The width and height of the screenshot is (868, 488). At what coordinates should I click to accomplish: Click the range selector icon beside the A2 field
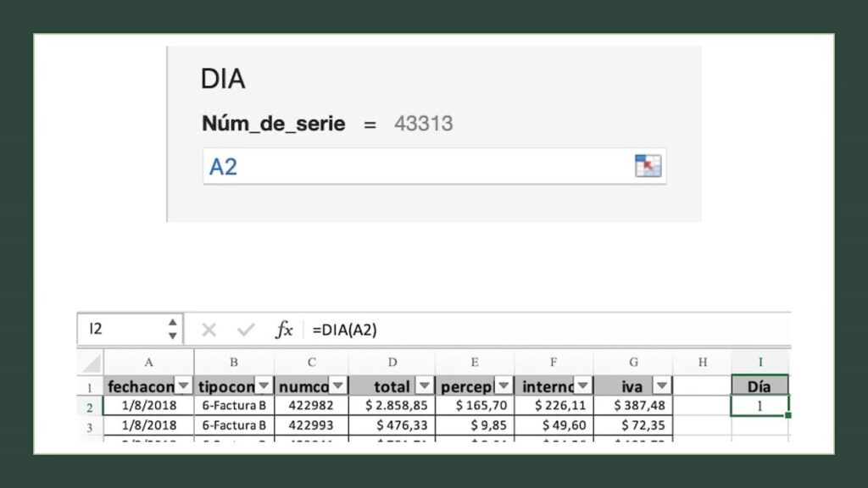(x=648, y=166)
